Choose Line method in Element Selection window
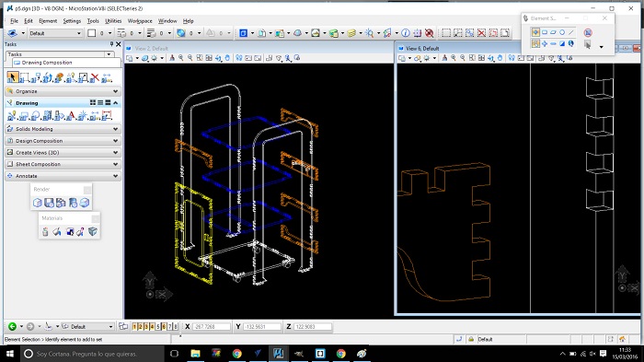Viewport: 644px width, 362px height. point(571,32)
